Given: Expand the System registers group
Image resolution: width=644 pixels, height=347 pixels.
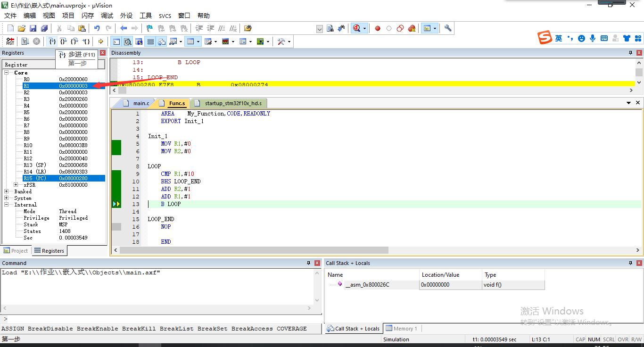Looking at the screenshot, I should (7, 198).
